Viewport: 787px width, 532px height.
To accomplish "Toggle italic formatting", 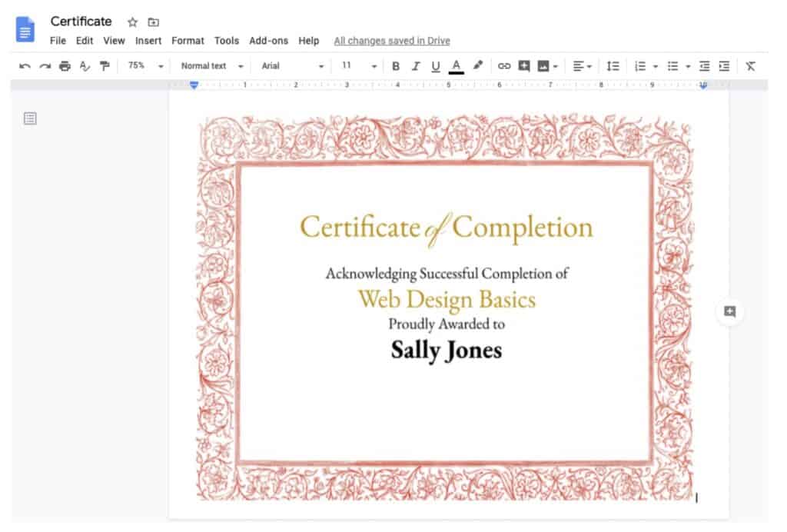I will 416,66.
